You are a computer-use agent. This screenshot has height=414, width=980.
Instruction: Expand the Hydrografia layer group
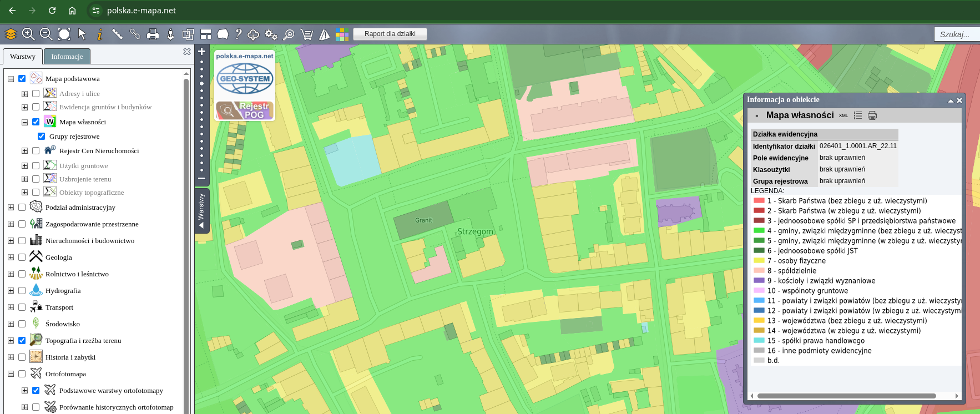[11, 290]
